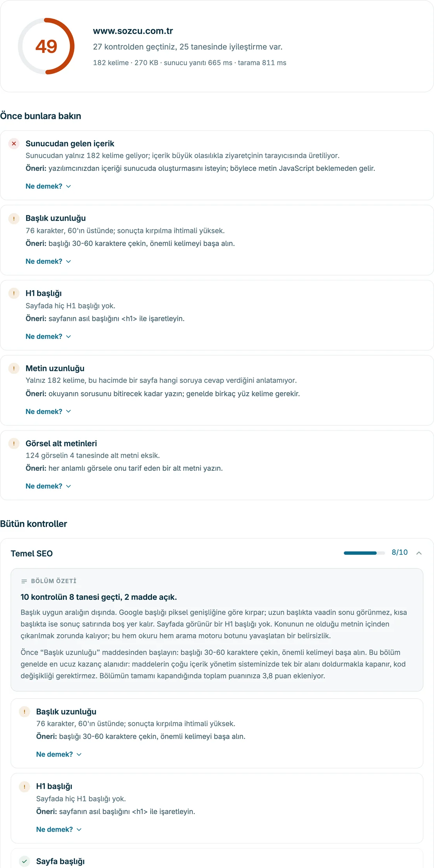Expand Ne demek? under top Başlık uzunluğu card
This screenshot has width=434, height=868.
48,261
